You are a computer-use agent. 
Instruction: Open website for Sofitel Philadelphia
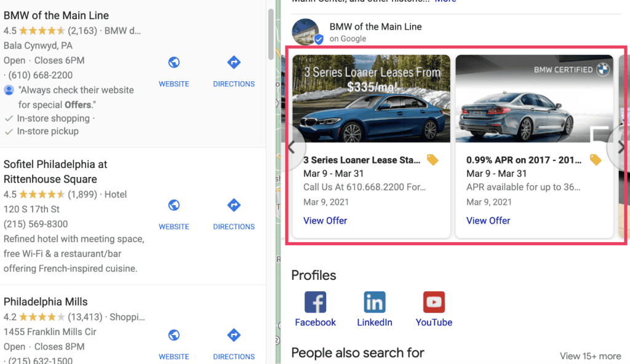173,215
